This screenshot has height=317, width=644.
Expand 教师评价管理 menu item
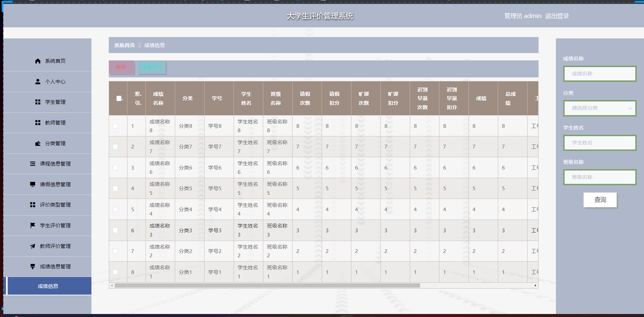point(47,246)
